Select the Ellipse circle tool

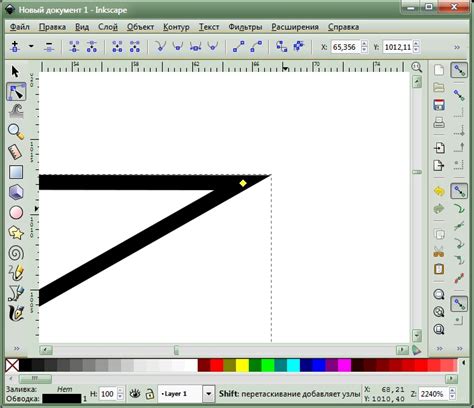(x=16, y=212)
